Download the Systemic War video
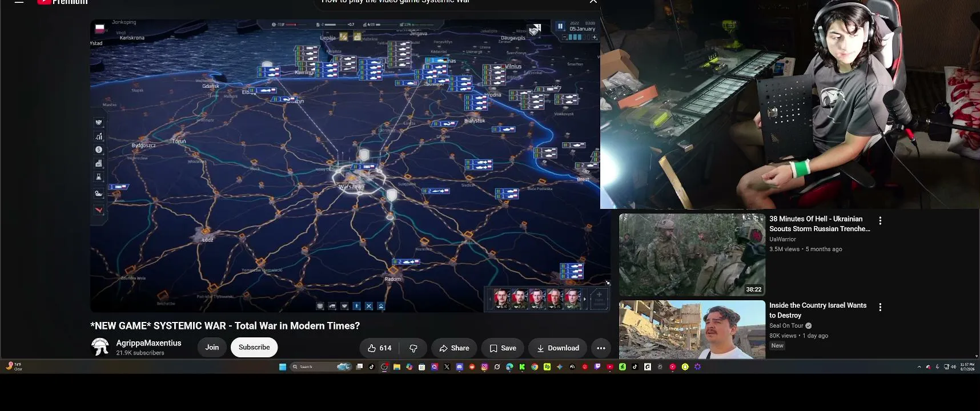This screenshot has width=980, height=411. click(557, 348)
